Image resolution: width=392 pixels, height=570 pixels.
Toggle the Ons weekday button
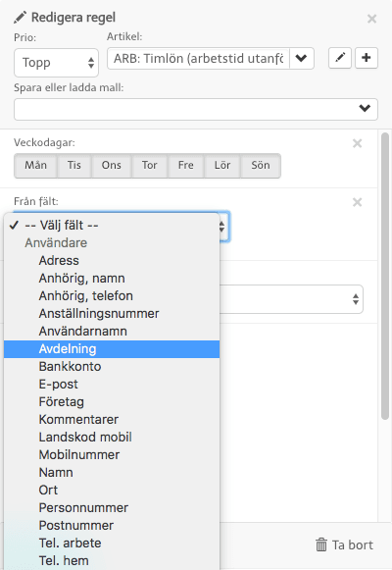[x=111, y=166]
